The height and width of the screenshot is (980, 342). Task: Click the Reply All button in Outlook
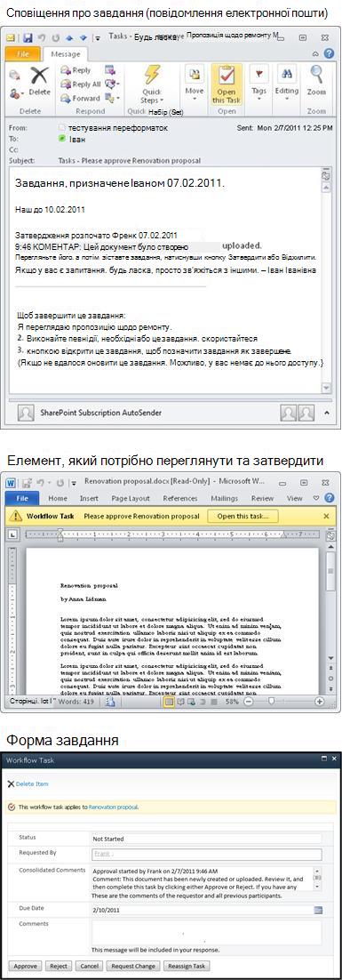(81, 84)
